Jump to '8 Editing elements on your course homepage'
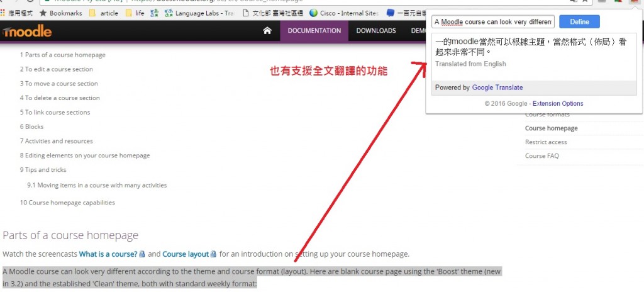 [85, 155]
